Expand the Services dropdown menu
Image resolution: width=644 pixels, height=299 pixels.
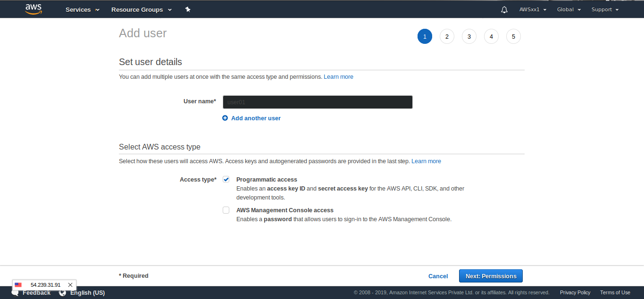pyautogui.click(x=82, y=9)
